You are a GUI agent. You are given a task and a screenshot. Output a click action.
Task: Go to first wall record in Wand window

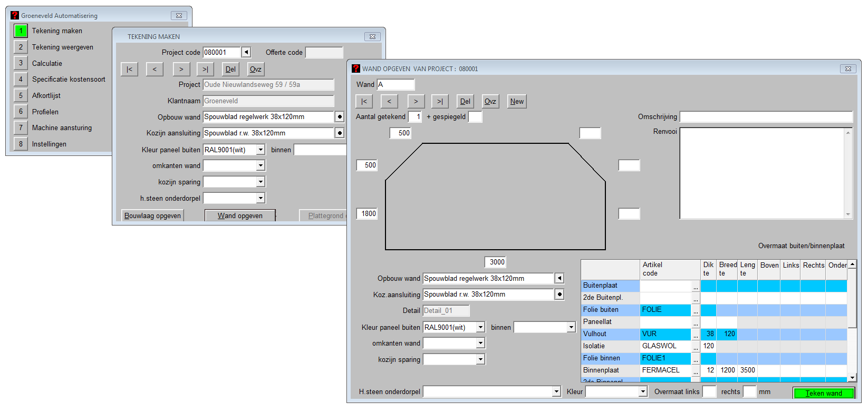click(x=364, y=102)
